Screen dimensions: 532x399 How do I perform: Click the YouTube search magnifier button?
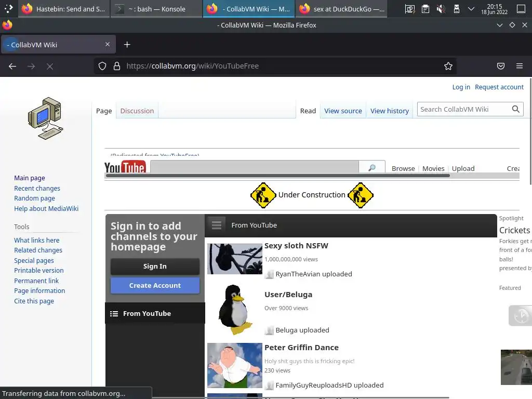click(x=372, y=167)
